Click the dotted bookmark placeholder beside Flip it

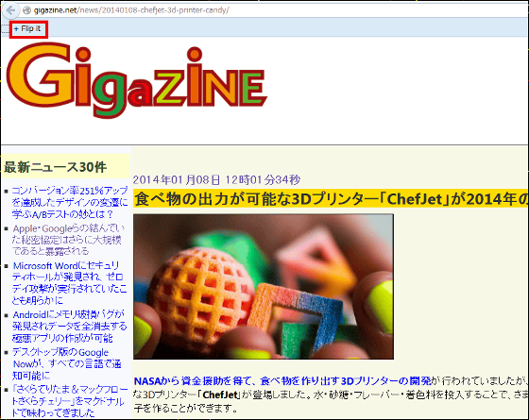pyautogui.click(x=5, y=29)
